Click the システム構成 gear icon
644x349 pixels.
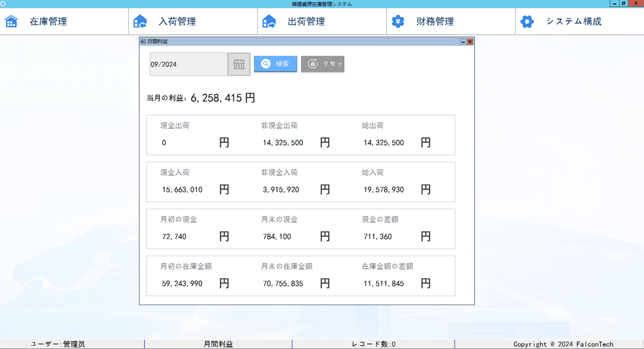tap(528, 22)
